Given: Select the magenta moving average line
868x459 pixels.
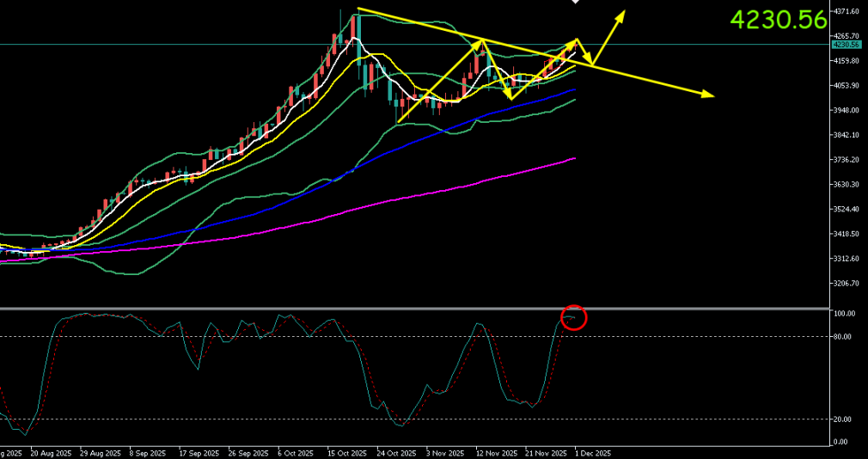Looking at the screenshot, I should pos(430,199).
